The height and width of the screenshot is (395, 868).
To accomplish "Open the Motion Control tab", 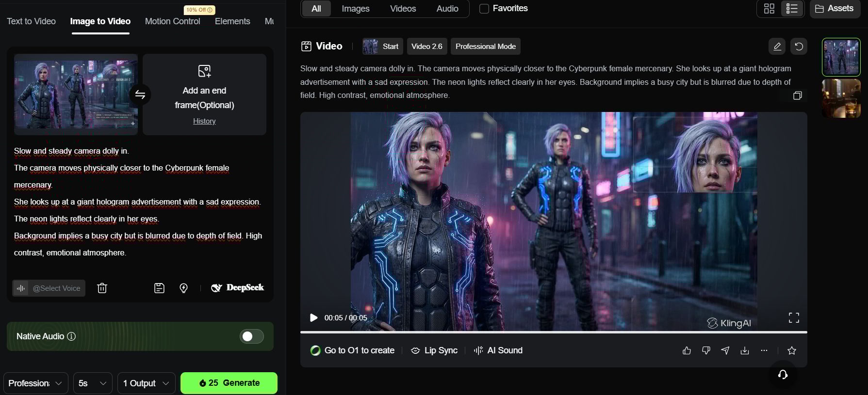I will (173, 21).
